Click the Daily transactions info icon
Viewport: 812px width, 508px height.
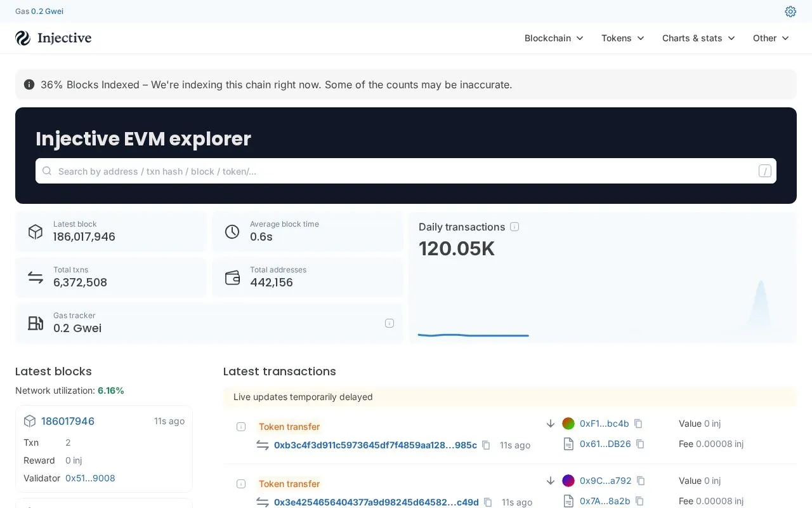coord(514,227)
